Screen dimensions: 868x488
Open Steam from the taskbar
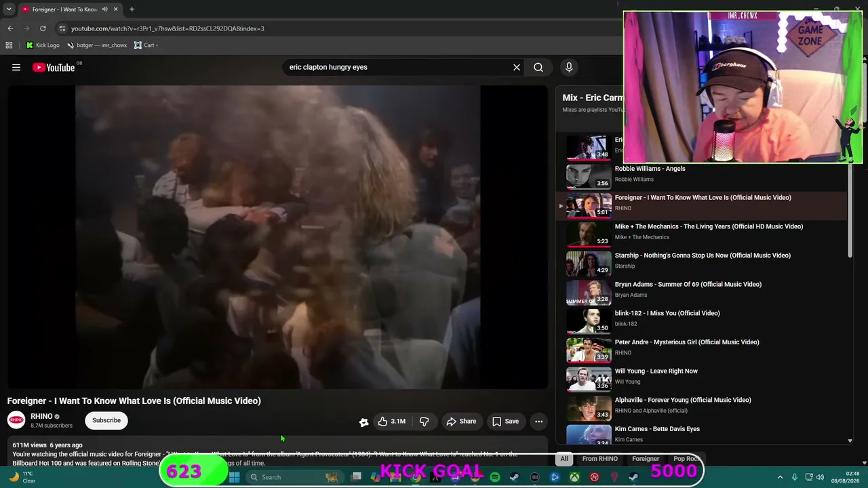515,477
